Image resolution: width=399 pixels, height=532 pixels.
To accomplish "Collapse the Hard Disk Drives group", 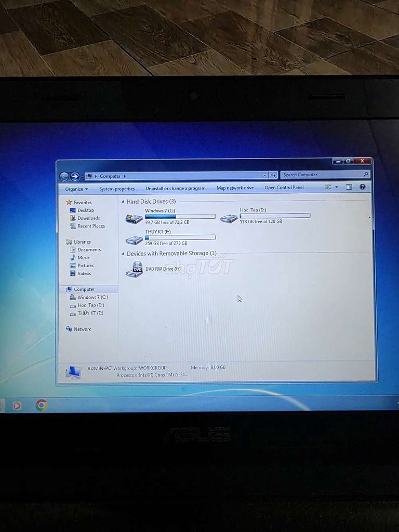I will pyautogui.click(x=123, y=202).
